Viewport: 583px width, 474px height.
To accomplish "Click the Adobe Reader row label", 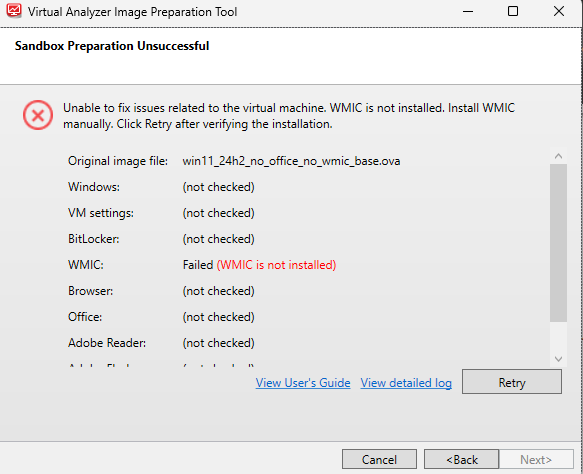I will (x=107, y=343).
